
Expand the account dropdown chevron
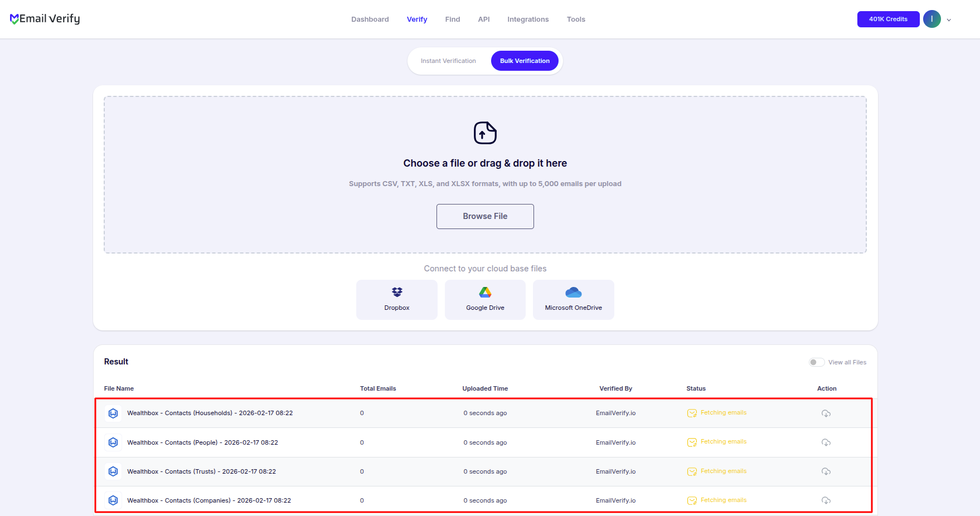(x=949, y=20)
